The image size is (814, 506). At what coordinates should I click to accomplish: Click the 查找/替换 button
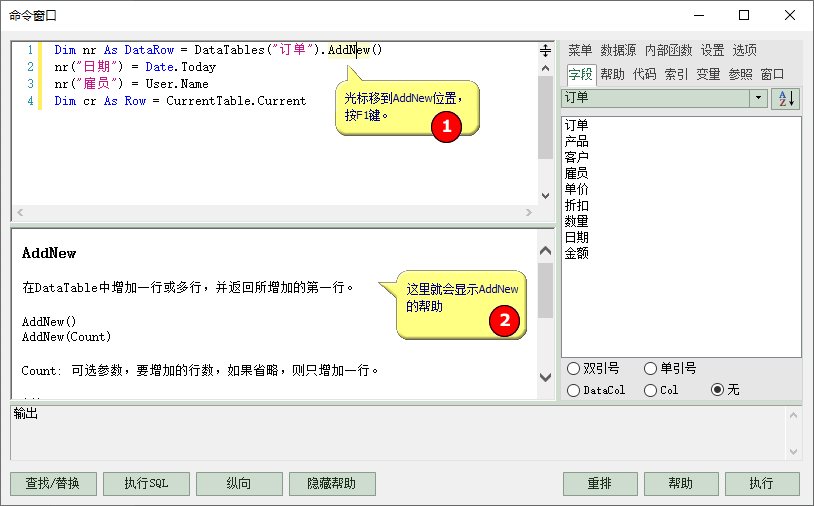[53, 484]
